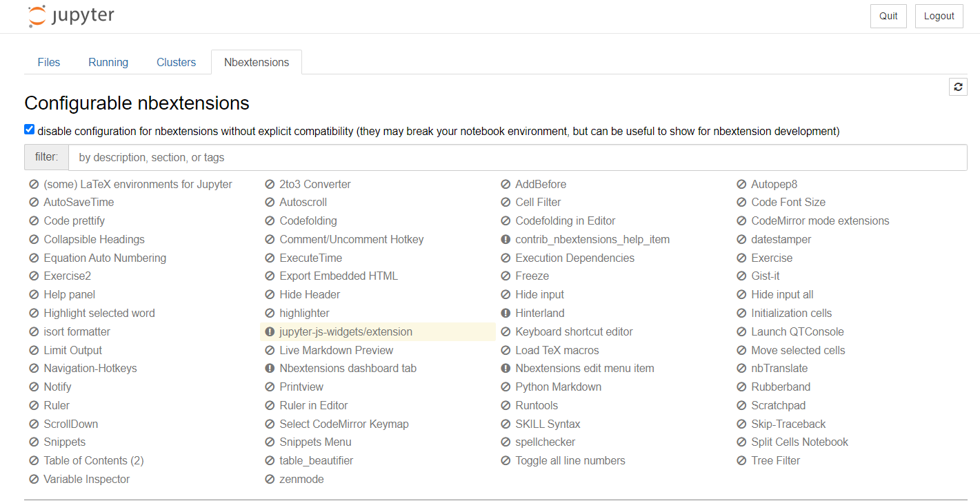Uncheck the disable configuration compatibility checkbox
This screenshot has width=980, height=503.
tap(29, 130)
